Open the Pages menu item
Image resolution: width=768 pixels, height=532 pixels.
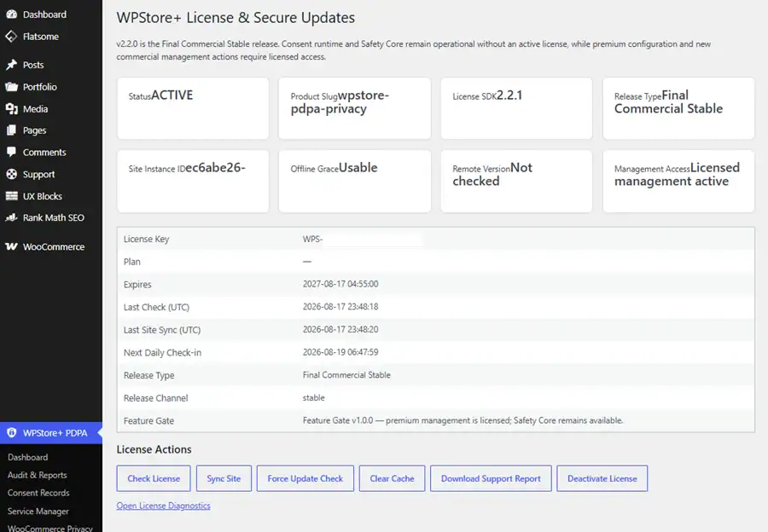click(x=51, y=130)
